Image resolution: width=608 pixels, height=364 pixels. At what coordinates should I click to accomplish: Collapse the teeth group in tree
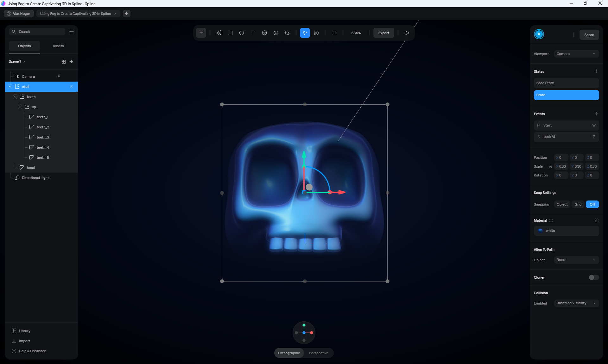pos(15,97)
